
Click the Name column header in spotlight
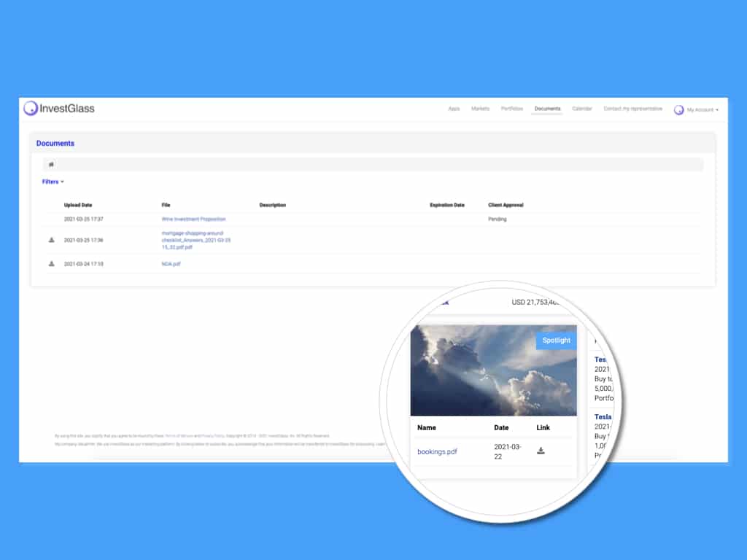pos(426,427)
